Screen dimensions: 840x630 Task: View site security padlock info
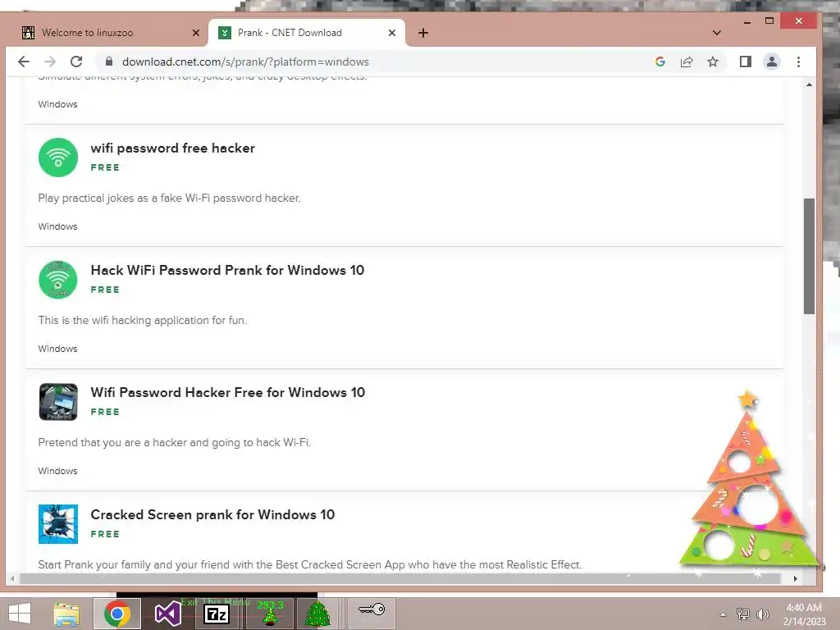coord(109,62)
